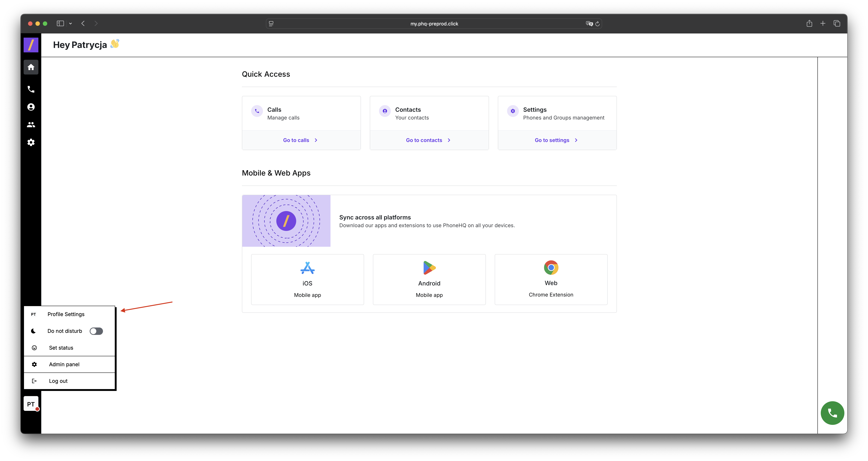This screenshot has width=868, height=461.
Task: Open the Home icon in sidebar
Action: pos(31,67)
